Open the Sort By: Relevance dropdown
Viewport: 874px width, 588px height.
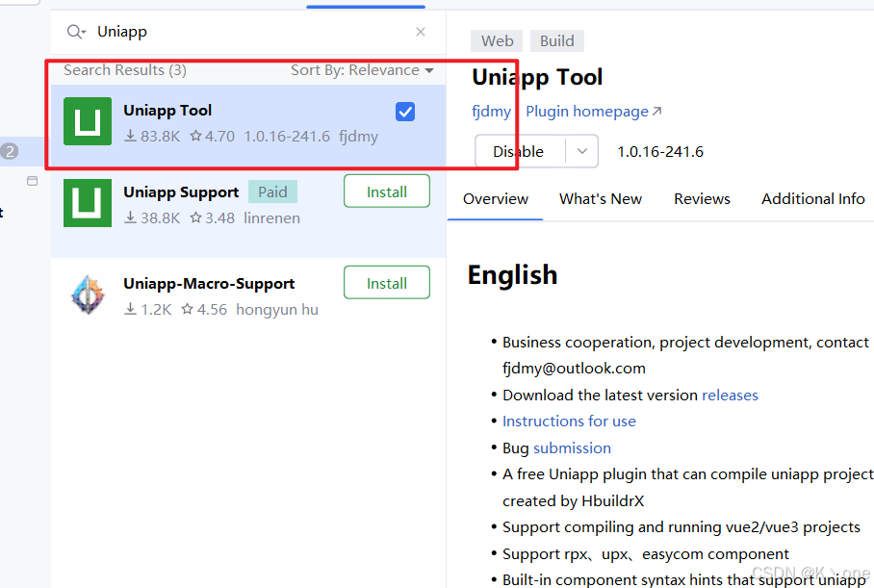[x=362, y=70]
